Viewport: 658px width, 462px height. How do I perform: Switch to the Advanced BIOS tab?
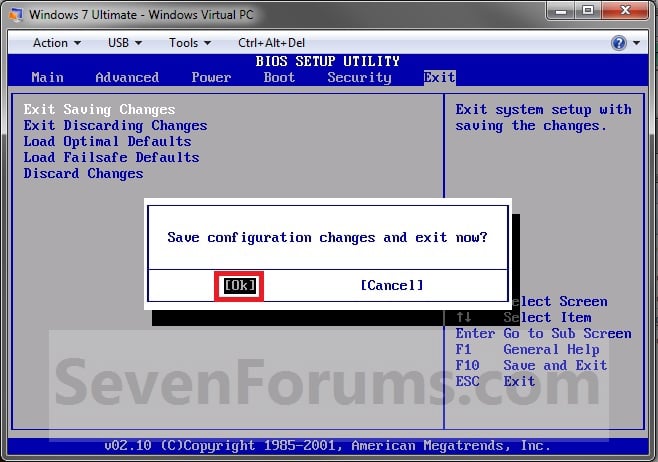click(x=127, y=78)
